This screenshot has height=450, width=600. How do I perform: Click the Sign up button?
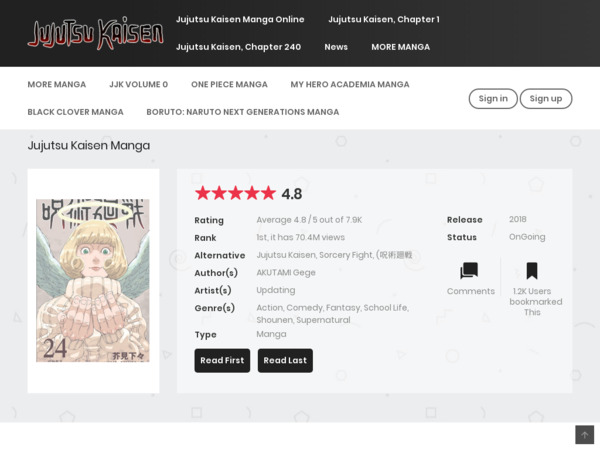point(546,99)
